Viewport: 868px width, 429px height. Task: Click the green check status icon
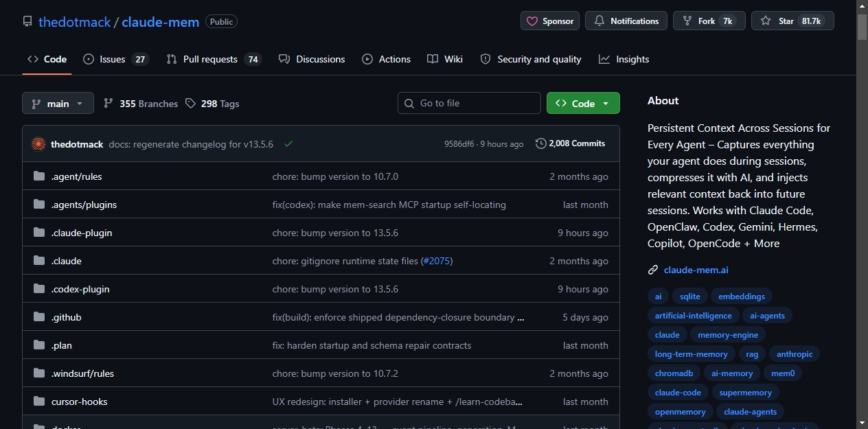[288, 144]
